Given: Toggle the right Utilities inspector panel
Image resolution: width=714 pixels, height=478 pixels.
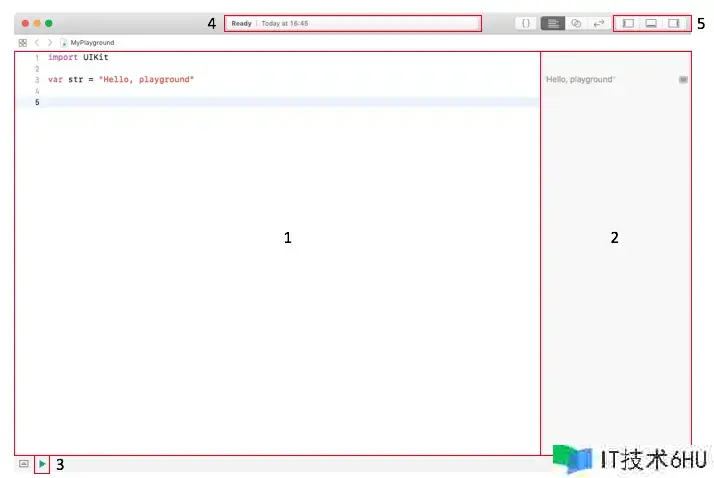Looking at the screenshot, I should [x=674, y=23].
